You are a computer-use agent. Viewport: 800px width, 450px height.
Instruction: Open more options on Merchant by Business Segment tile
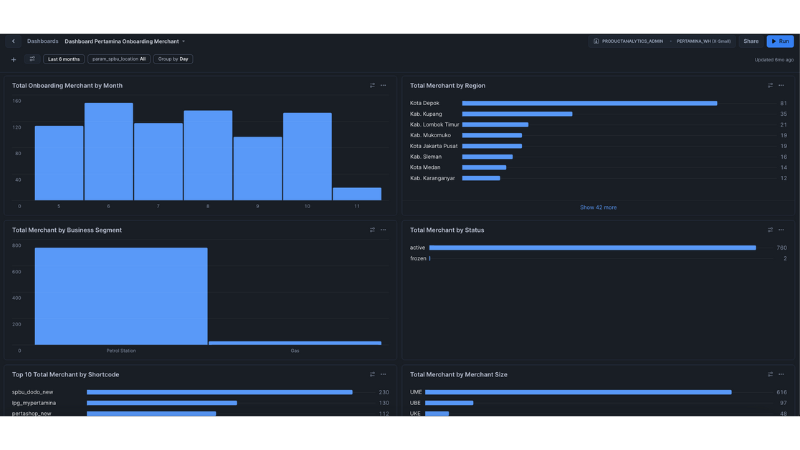click(x=383, y=230)
